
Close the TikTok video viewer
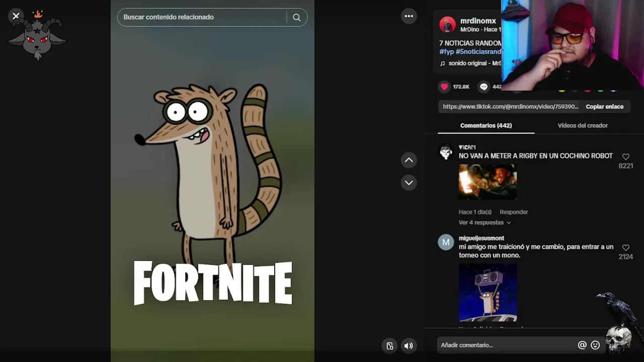[16, 16]
